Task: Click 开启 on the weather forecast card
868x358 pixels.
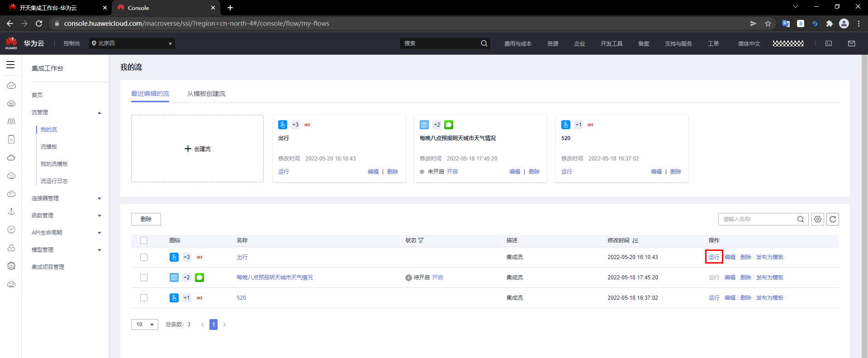Action: tap(452, 172)
